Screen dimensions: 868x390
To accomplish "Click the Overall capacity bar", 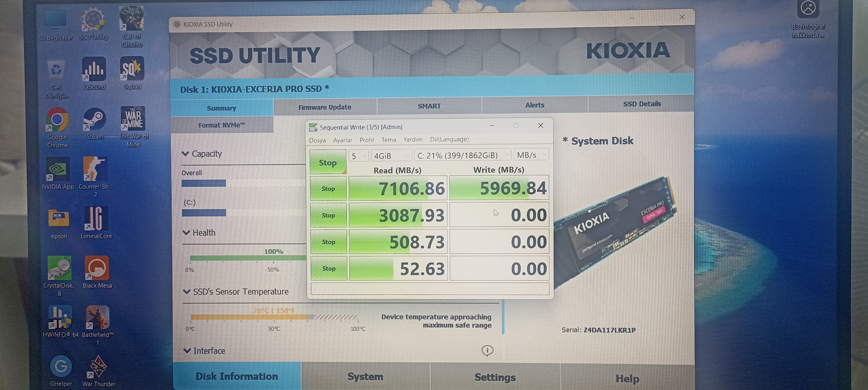I will click(243, 183).
